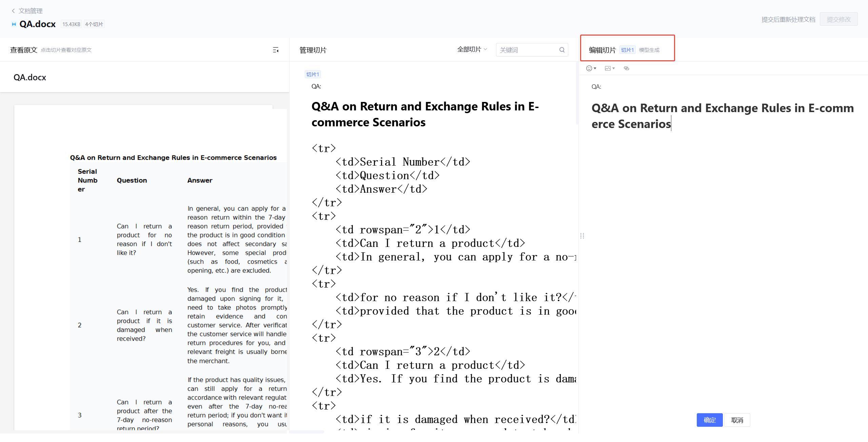Click the 切片1 tag in chunk list

pos(313,74)
